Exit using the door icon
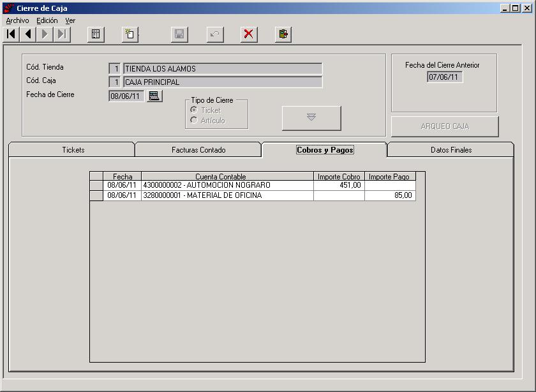Screen dimensions: 536x392 [283, 34]
